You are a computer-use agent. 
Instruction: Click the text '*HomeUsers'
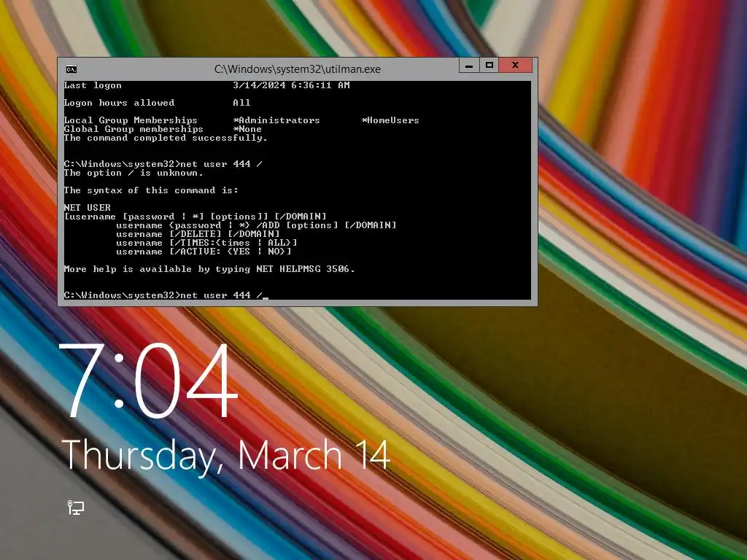point(390,120)
